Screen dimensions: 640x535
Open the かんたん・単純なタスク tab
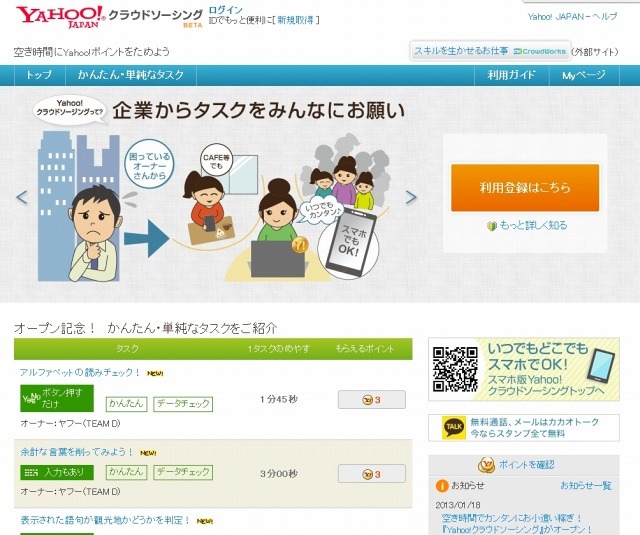coord(131,75)
